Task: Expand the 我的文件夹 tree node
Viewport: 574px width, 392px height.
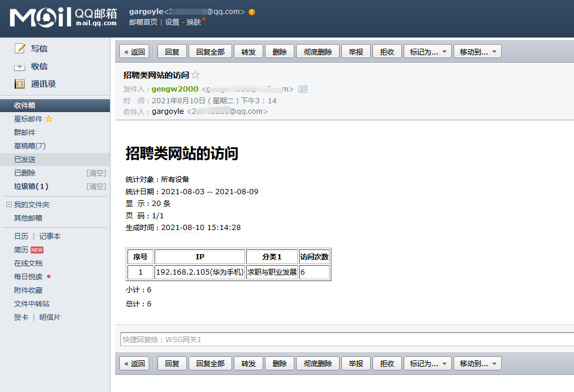Action: pos(9,204)
